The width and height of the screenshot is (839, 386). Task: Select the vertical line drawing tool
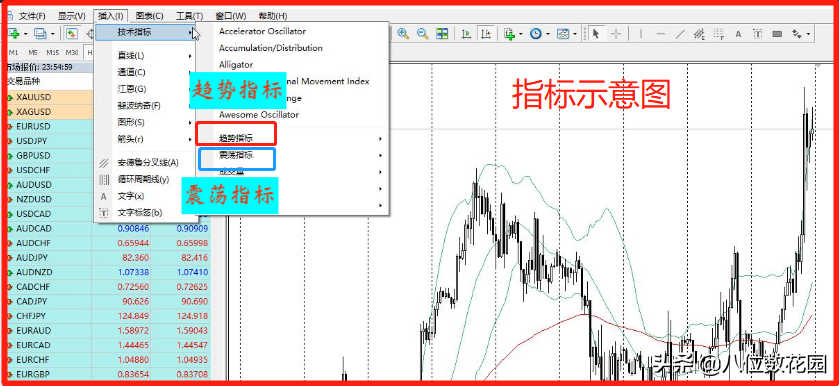(640, 34)
